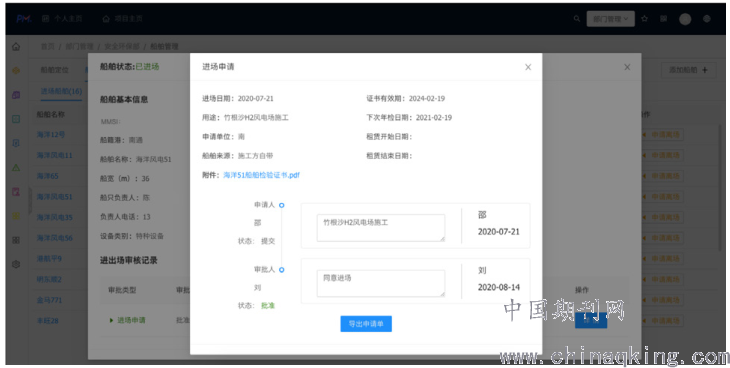730x368 pixels.
Task: Open ship 金马771 in the list
Action: coord(49,300)
